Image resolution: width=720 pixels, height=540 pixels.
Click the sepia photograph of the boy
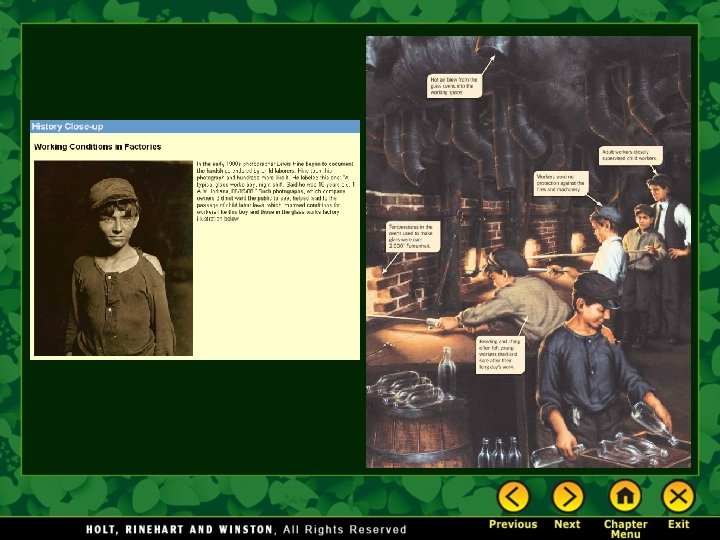(113, 258)
